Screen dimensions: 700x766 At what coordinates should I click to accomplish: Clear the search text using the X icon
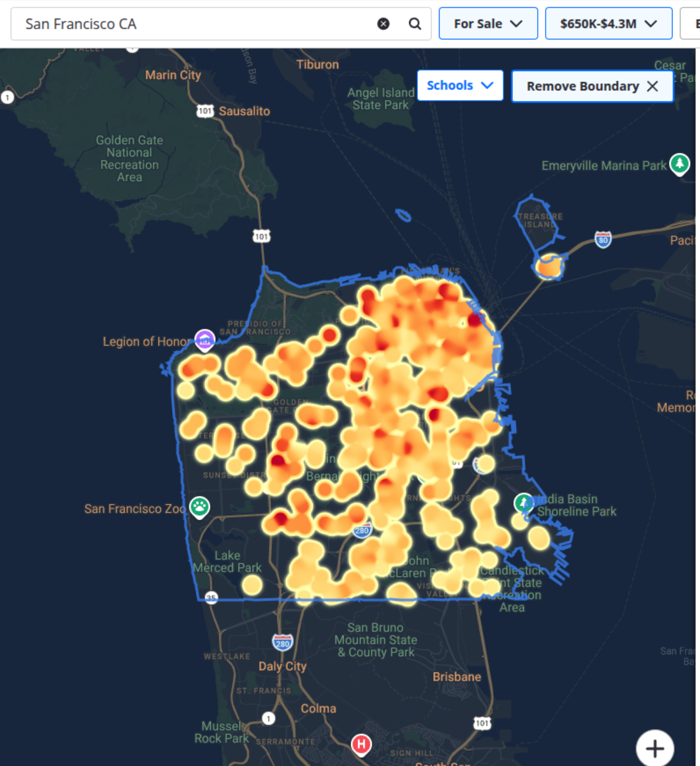384,23
